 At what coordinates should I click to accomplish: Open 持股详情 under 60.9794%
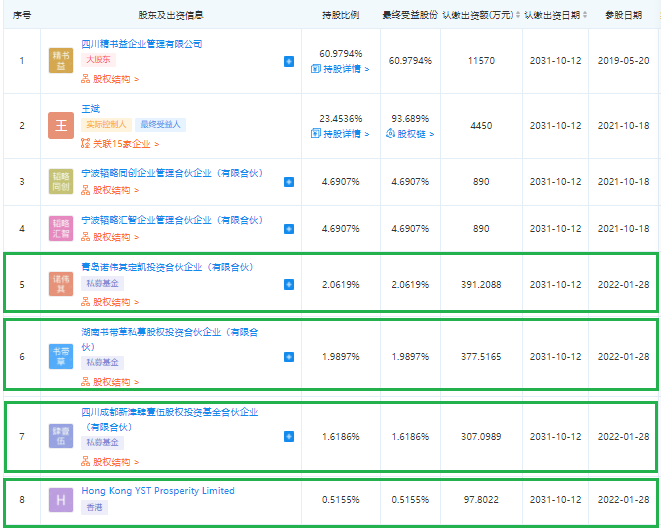[340, 69]
